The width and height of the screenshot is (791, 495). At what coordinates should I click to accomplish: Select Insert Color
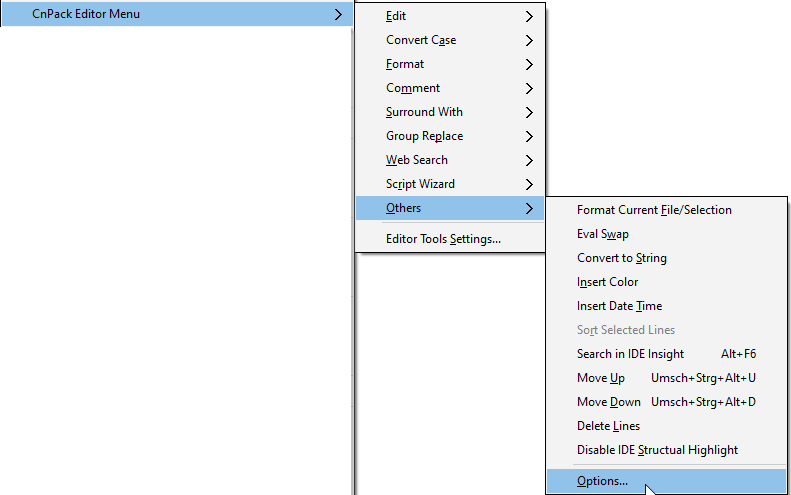tap(666, 282)
